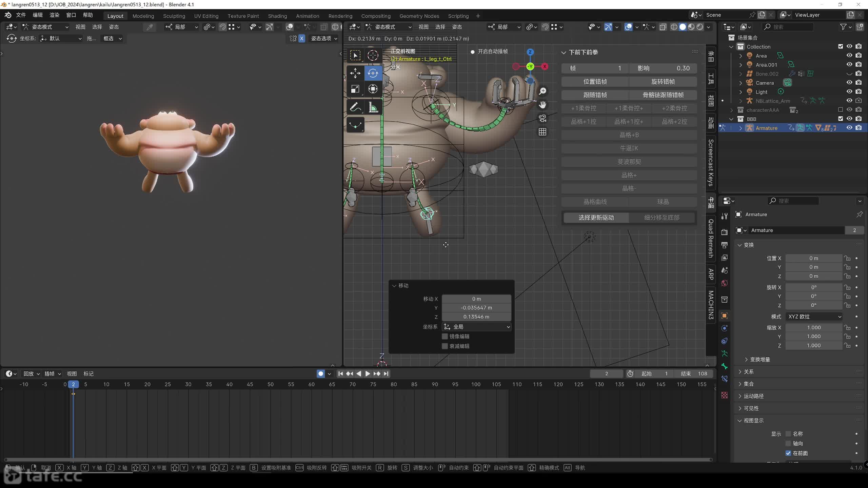
Task: Open Output properties tab icon
Action: 725,245
